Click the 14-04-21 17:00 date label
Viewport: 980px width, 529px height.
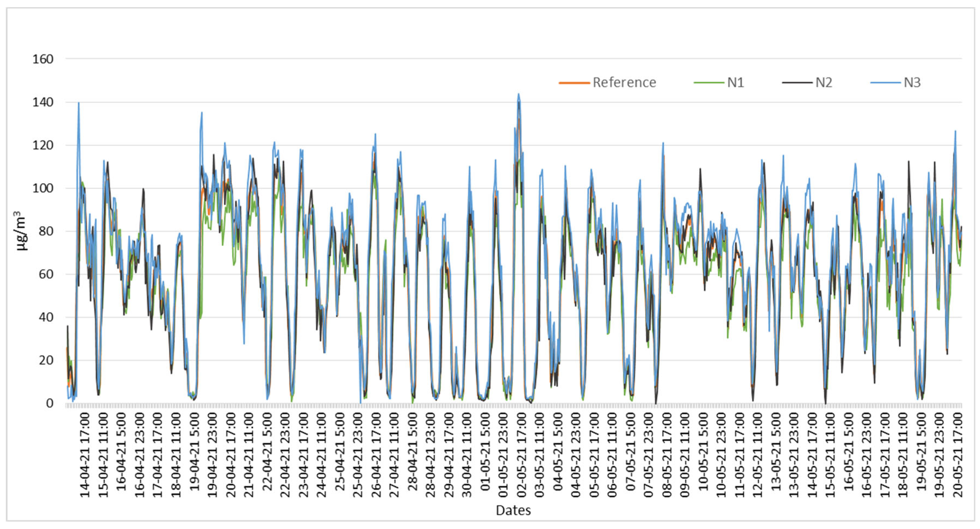85,455
